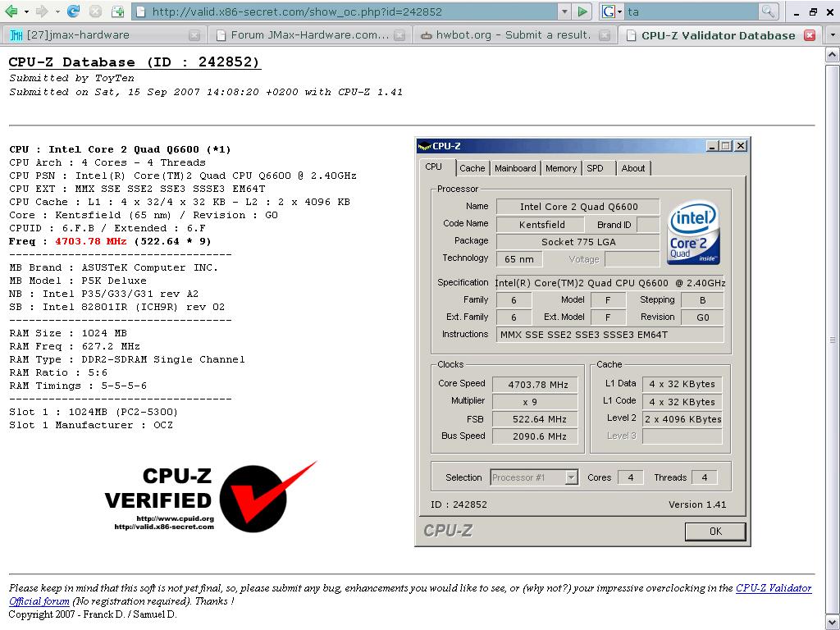Click the CPU-Z Database ID 242852 heading
The width and height of the screenshot is (840, 630).
pos(134,62)
